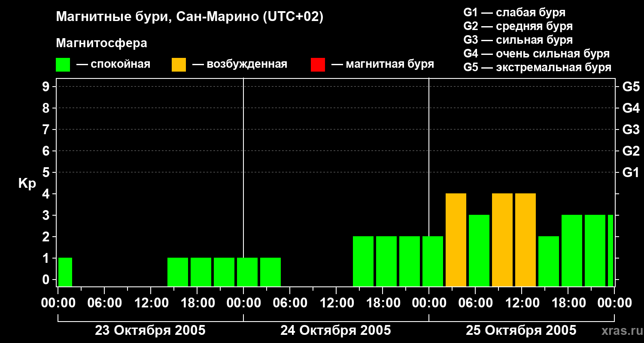Click the G3 tick label on the right axis
This screenshot has height=343, width=644.
click(x=631, y=129)
